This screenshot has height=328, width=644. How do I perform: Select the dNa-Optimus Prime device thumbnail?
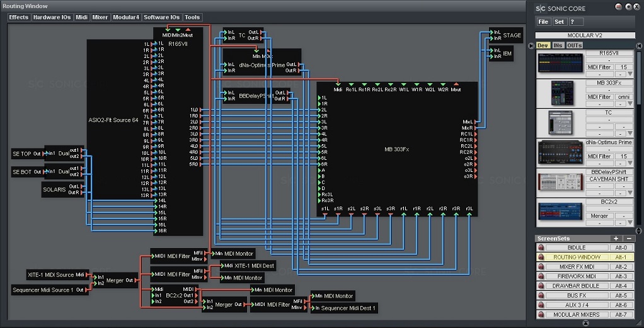point(560,152)
